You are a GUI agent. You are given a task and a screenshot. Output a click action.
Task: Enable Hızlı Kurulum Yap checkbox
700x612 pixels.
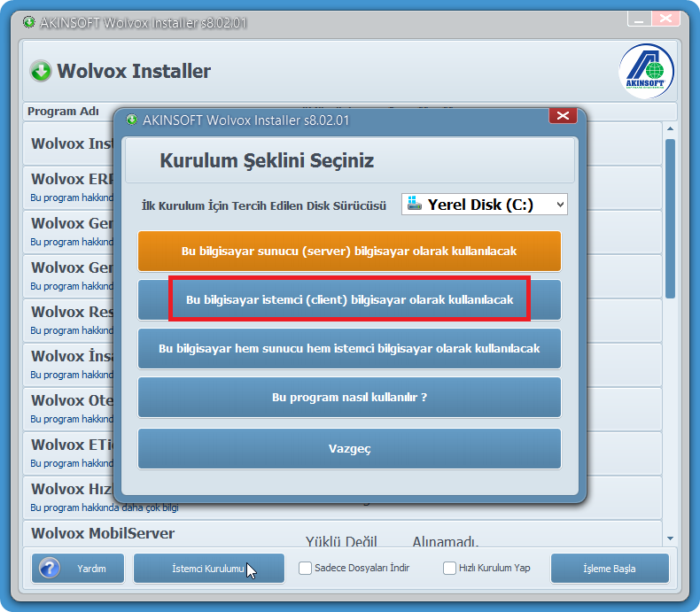pyautogui.click(x=449, y=568)
